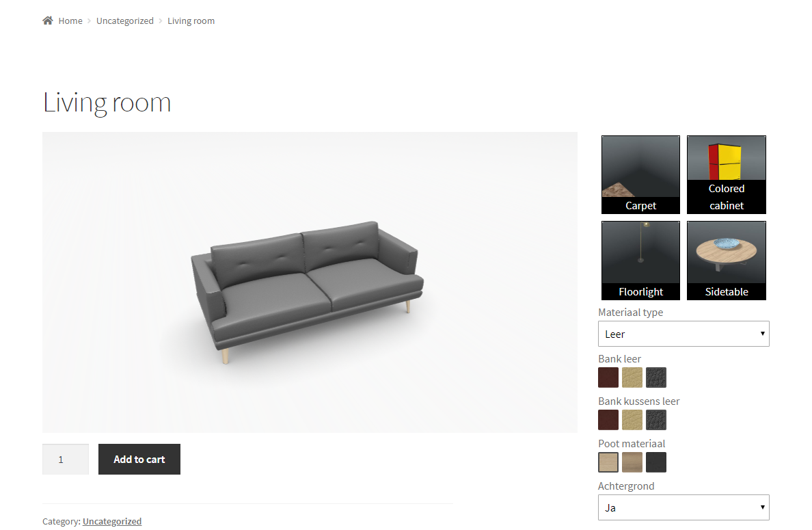Choose beige Bank kussens leer swatch

tap(632, 420)
